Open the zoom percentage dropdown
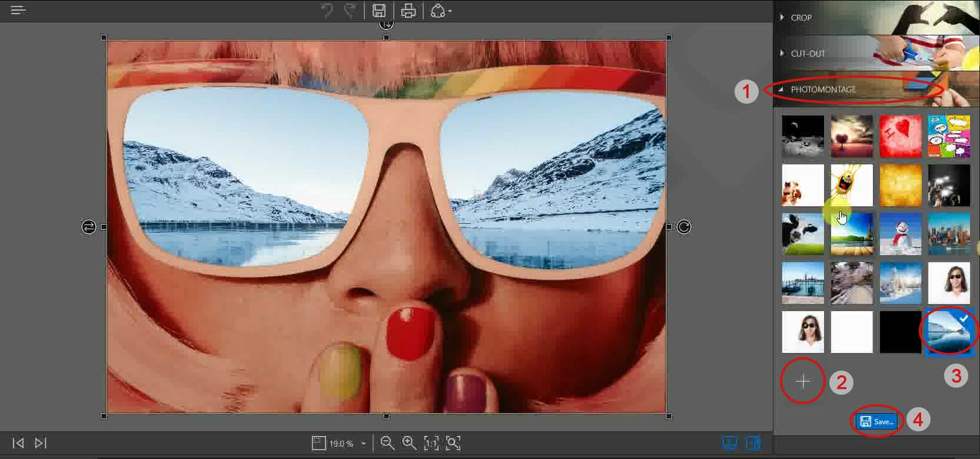Viewport: 980px width, 459px height. tap(363, 443)
